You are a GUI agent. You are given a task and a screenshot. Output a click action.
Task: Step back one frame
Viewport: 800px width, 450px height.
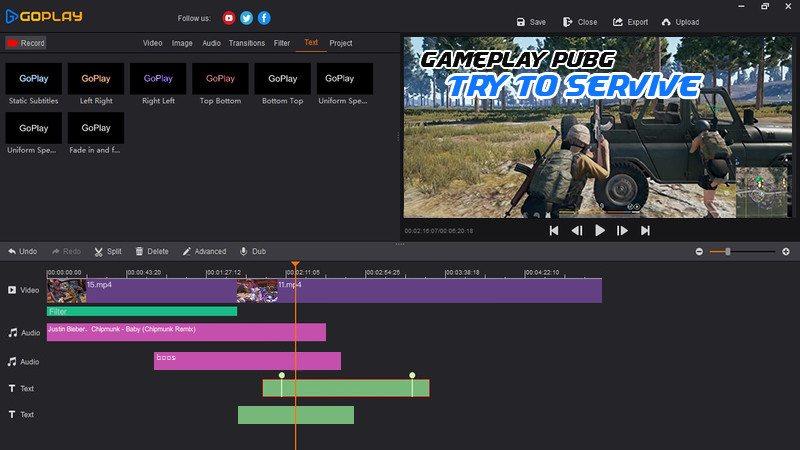(577, 231)
